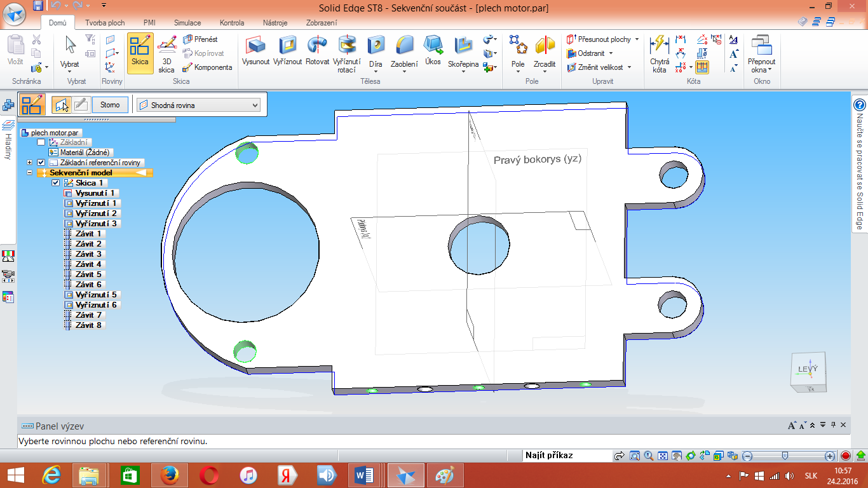Click the LEVÝ view orientation cube

click(808, 372)
